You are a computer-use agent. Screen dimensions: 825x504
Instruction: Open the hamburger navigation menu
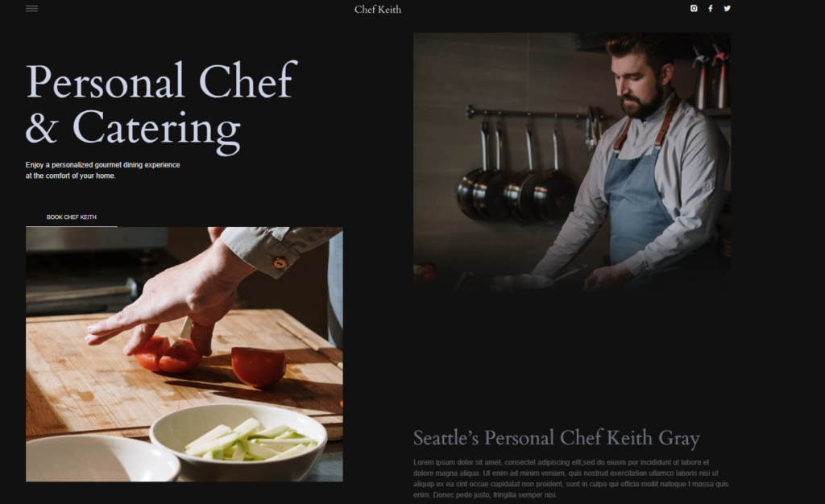[31, 8]
